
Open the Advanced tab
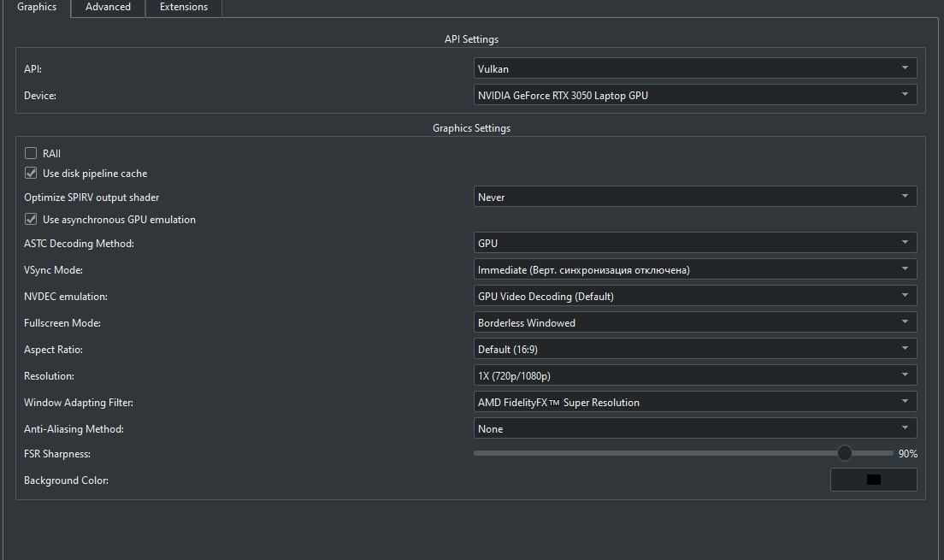tap(108, 7)
